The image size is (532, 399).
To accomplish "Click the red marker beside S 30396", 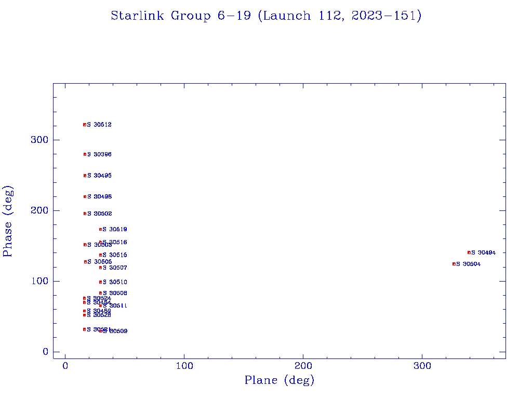I will 85,154.
